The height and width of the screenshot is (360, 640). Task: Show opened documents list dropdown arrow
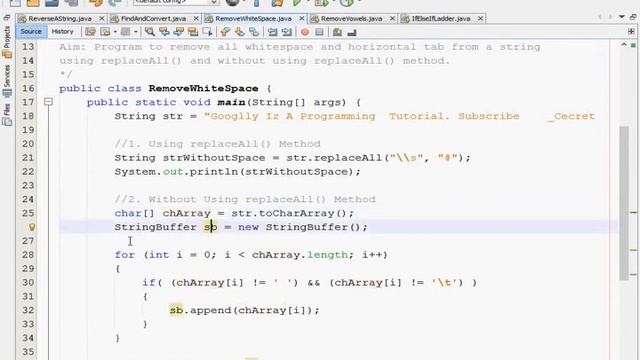tap(622, 17)
